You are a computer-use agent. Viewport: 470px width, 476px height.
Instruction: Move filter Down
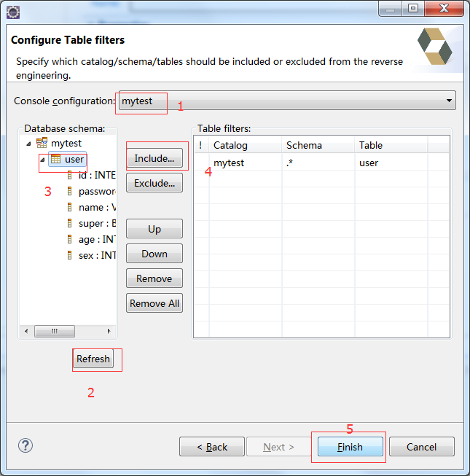154,254
